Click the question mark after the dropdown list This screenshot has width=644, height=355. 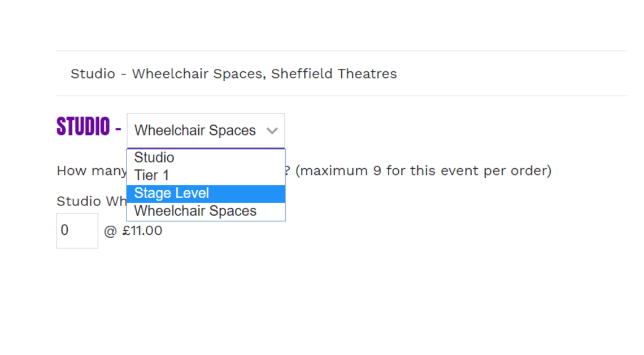point(288,170)
